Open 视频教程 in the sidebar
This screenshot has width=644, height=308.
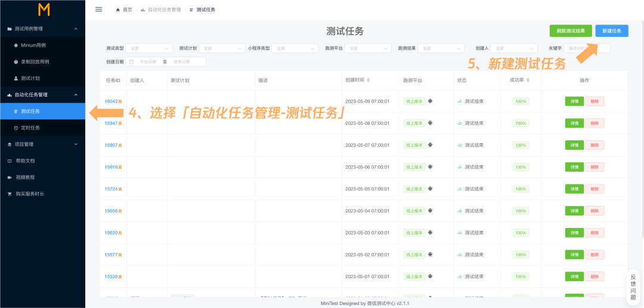pyautogui.click(x=43, y=177)
